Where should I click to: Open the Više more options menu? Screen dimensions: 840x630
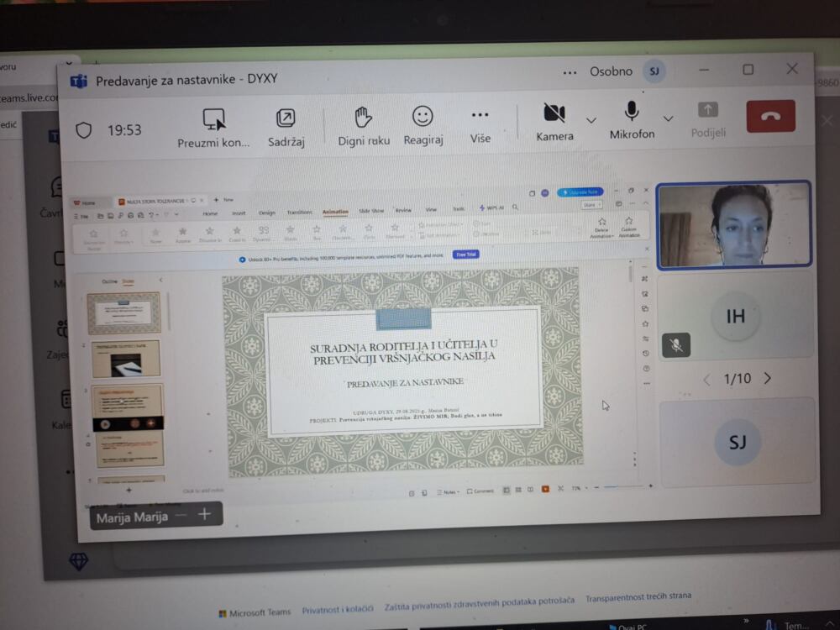point(480,116)
